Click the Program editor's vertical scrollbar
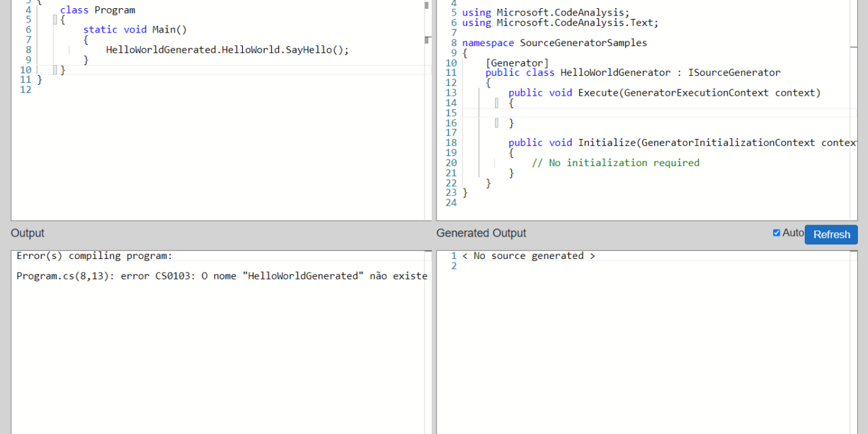 pyautogui.click(x=427, y=108)
